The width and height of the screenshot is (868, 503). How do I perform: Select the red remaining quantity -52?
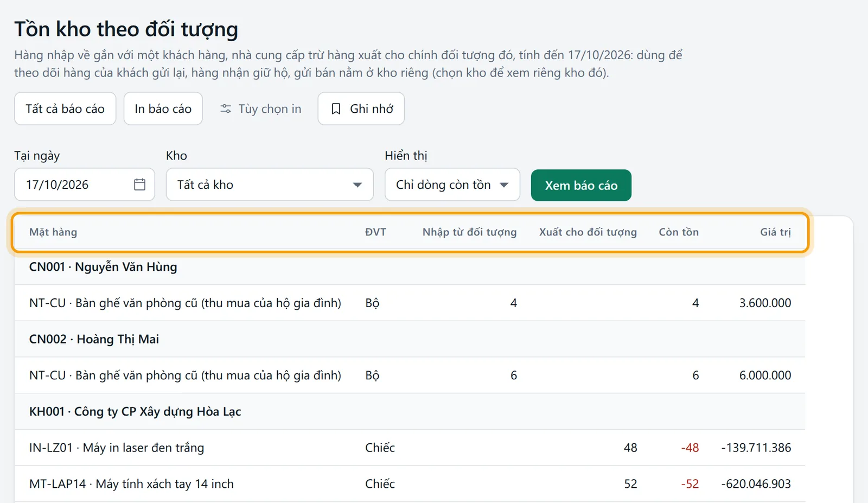690,484
